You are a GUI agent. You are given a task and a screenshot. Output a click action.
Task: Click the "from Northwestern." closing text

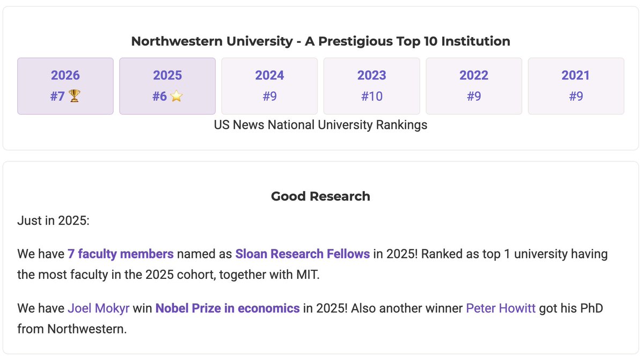pos(72,328)
